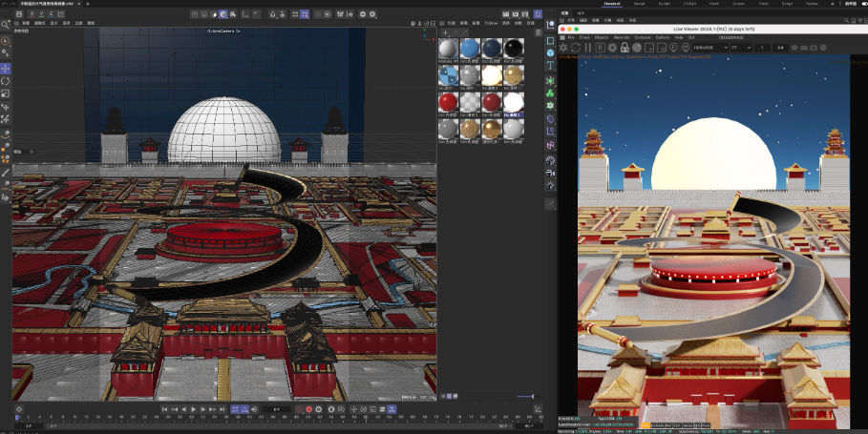This screenshot has height=434, width=868.
Task: Select the light blue material sphere thumbnail
Action: click(469, 49)
